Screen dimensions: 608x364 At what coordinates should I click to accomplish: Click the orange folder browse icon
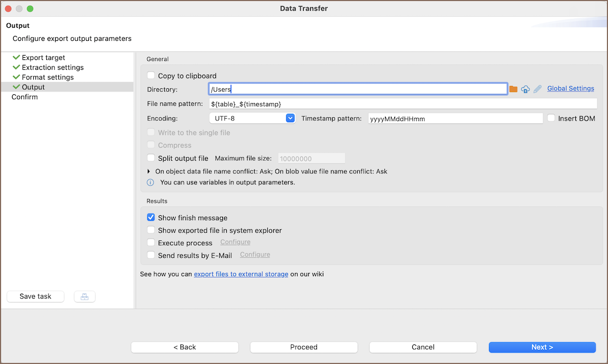tap(513, 89)
